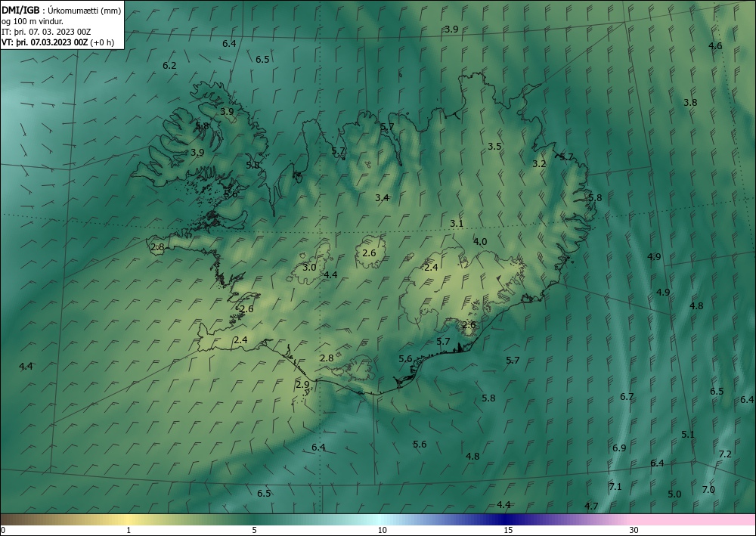The width and height of the screenshot is (756, 536).
Task: Click the "IT: þri. 07. 03. 2023 00Z" line
Action: click(x=46, y=32)
